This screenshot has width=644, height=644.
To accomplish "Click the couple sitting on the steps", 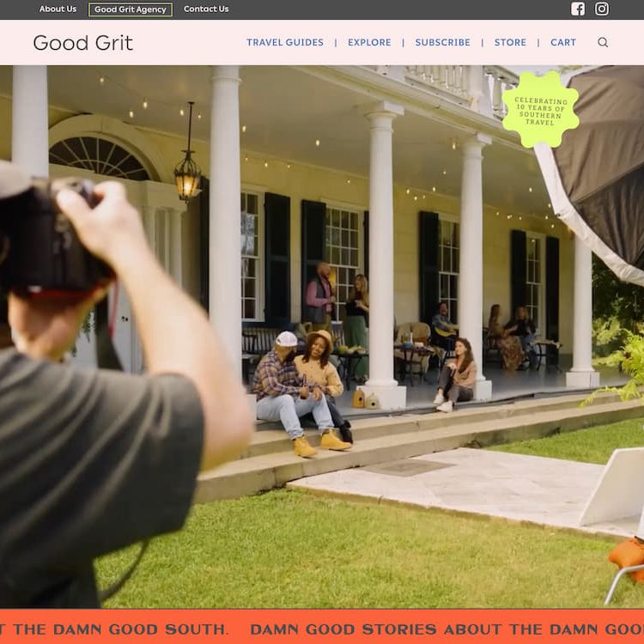I will [301, 391].
